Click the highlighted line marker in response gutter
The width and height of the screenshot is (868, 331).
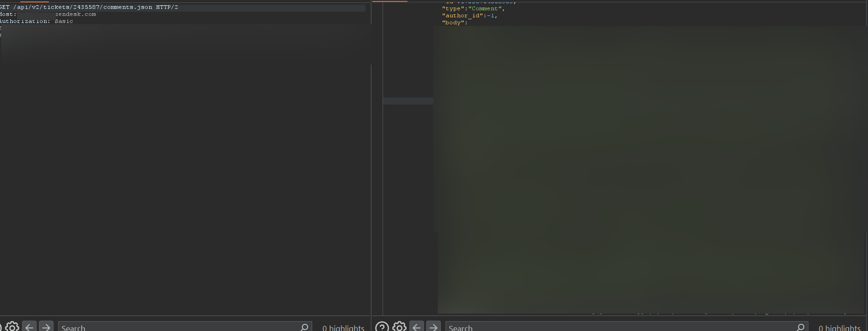408,101
